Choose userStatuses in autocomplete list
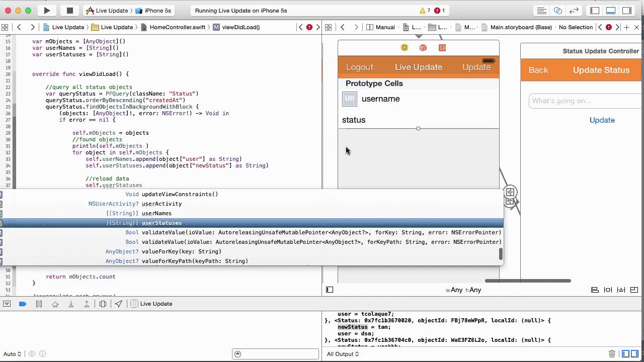The image size is (644, 362). [252, 223]
